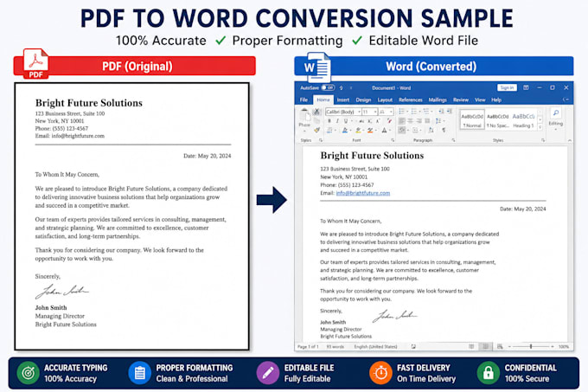Click Page 1 of 1 in status bar
The width and height of the screenshot is (588, 392).
308,347
